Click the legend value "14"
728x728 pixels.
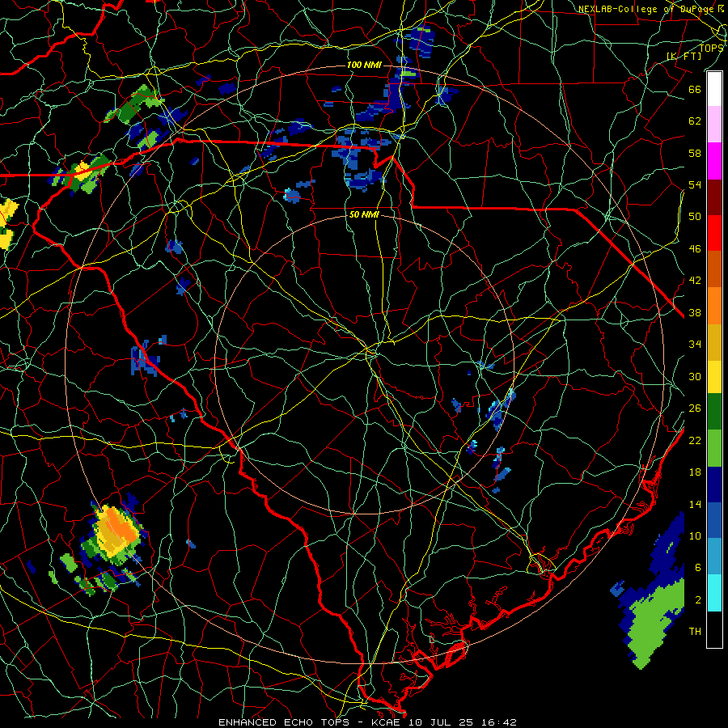(x=695, y=504)
